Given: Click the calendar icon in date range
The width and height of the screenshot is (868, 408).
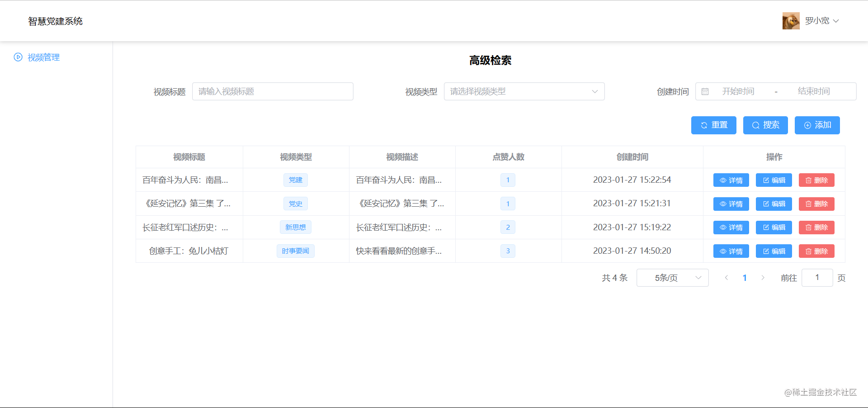Looking at the screenshot, I should (705, 91).
